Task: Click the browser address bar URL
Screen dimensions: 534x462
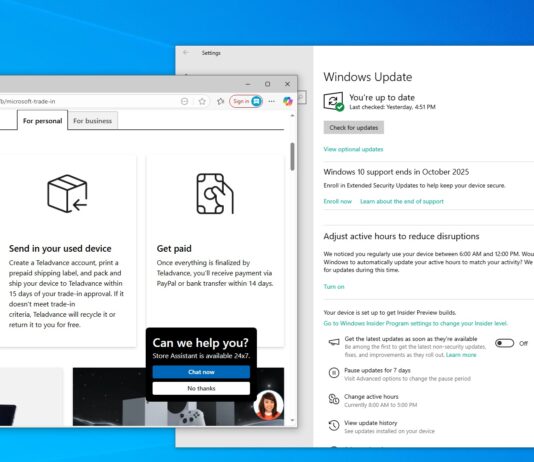Action: [28, 101]
